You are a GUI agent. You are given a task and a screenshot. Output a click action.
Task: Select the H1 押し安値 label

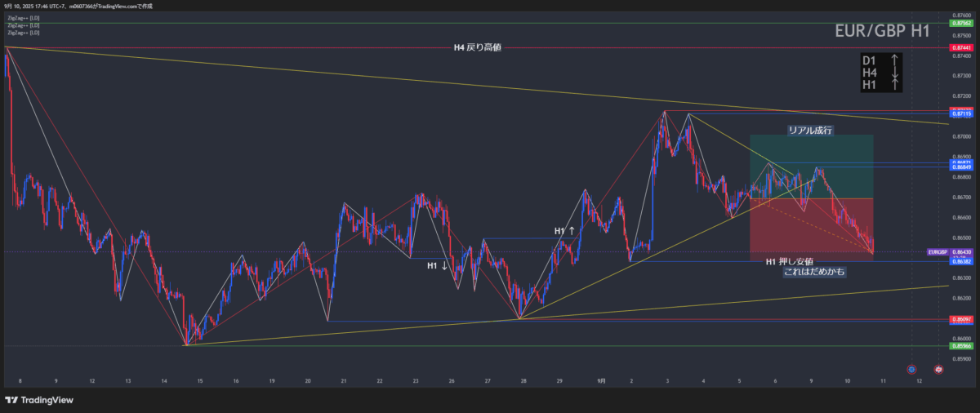[788, 261]
